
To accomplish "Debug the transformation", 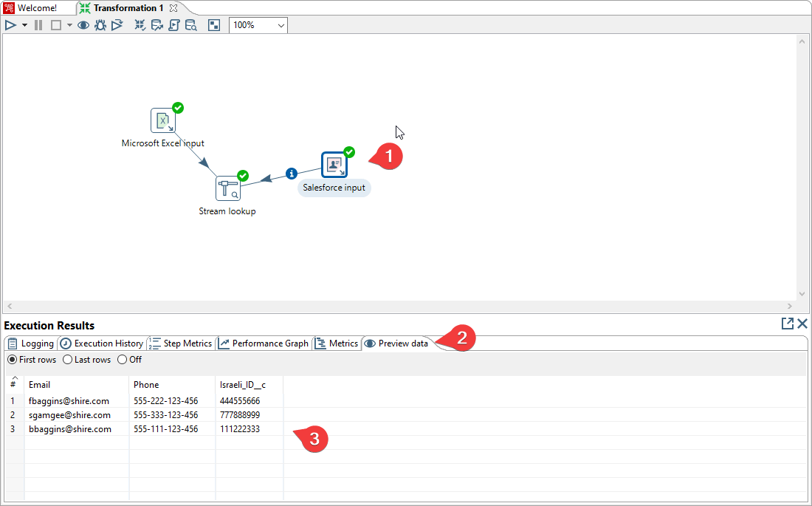I will [x=100, y=24].
